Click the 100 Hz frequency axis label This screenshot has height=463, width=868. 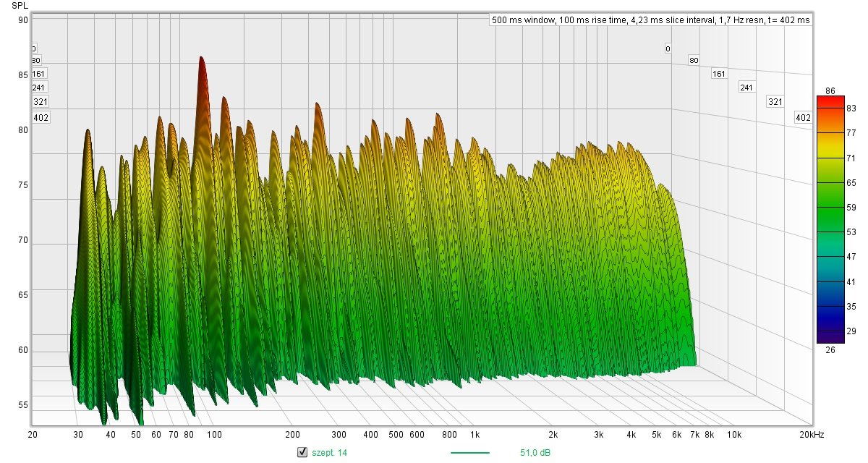pos(214,435)
